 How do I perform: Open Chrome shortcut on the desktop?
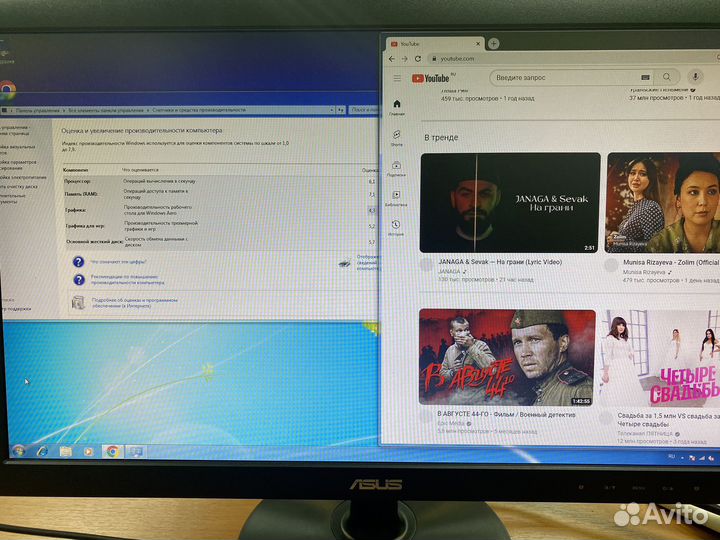click(x=7, y=90)
